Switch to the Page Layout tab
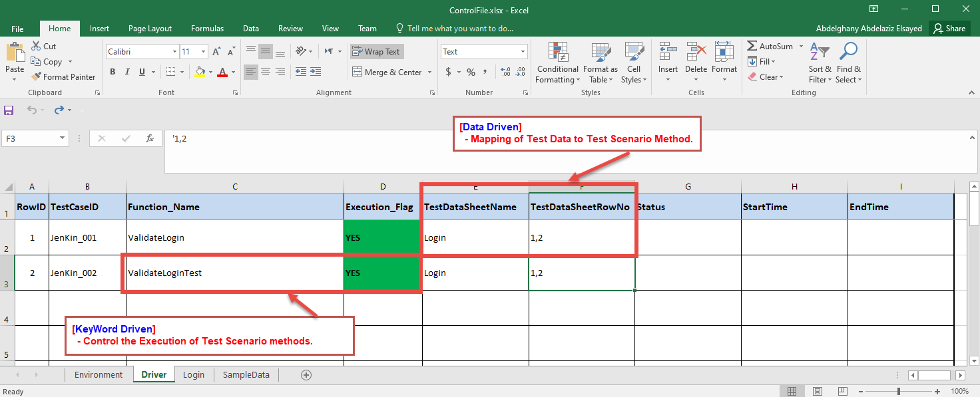 click(150, 29)
